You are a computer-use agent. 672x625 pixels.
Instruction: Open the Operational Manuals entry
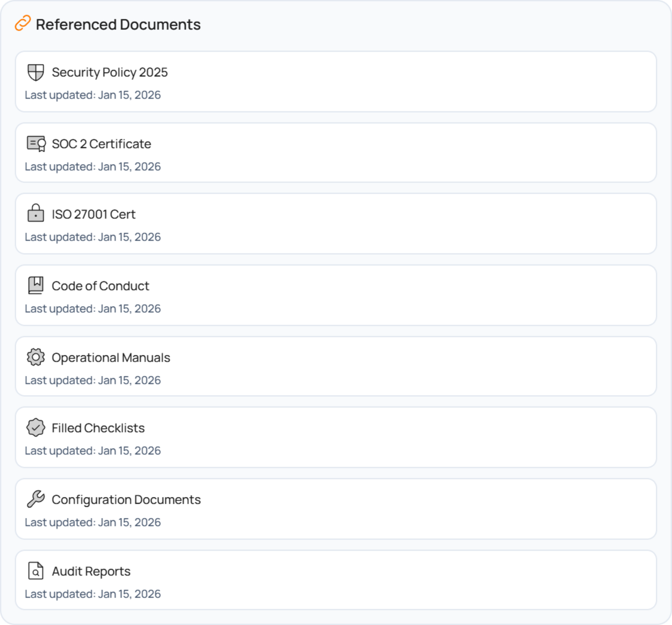tap(336, 366)
